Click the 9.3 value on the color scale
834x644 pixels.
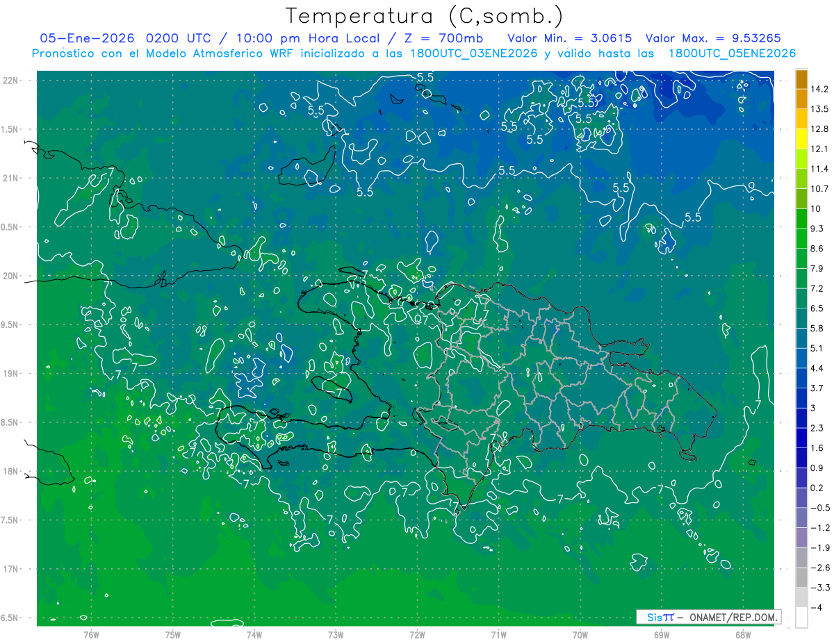coord(817,229)
